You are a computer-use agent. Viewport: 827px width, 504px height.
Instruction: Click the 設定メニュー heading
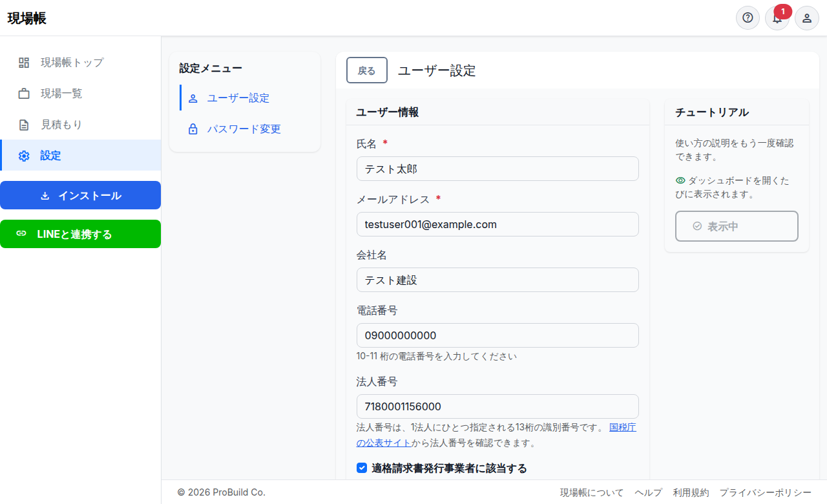tap(211, 68)
